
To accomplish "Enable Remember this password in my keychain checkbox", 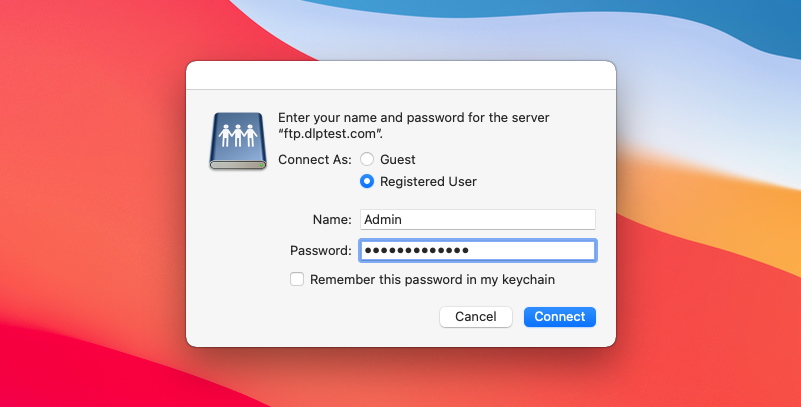I will click(297, 279).
